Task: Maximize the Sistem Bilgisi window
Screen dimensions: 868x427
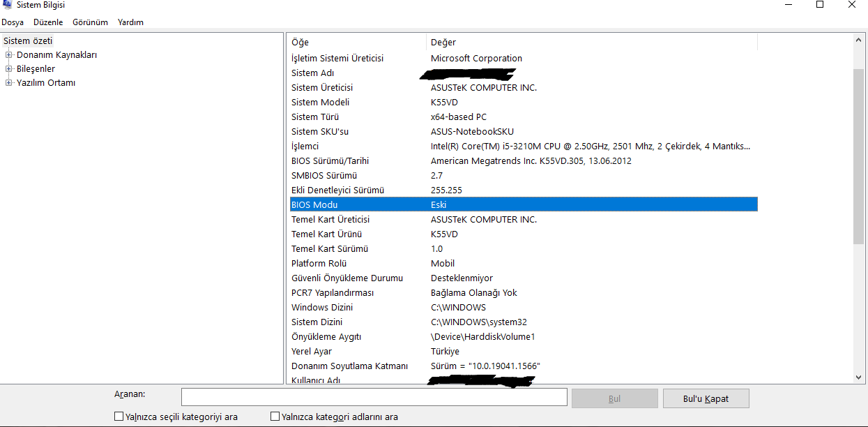Action: click(x=820, y=5)
